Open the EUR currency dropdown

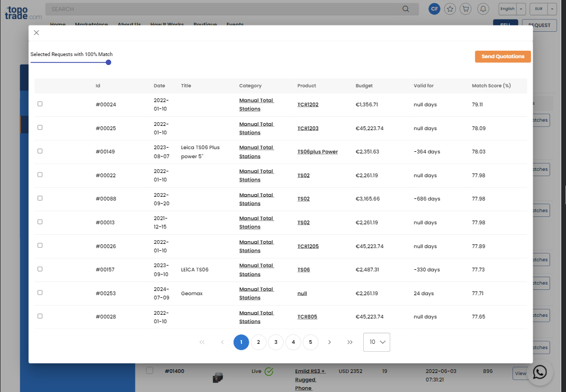(x=543, y=9)
